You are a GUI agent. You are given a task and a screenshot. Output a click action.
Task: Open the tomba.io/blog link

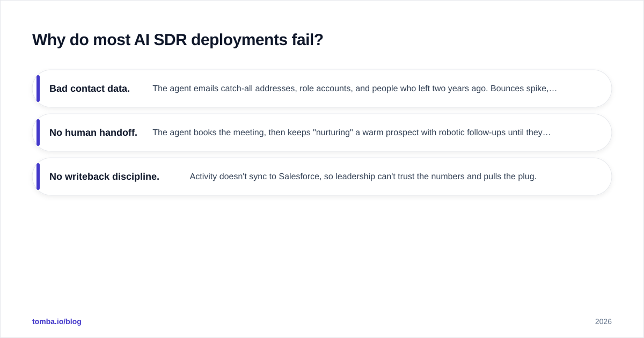click(x=57, y=321)
